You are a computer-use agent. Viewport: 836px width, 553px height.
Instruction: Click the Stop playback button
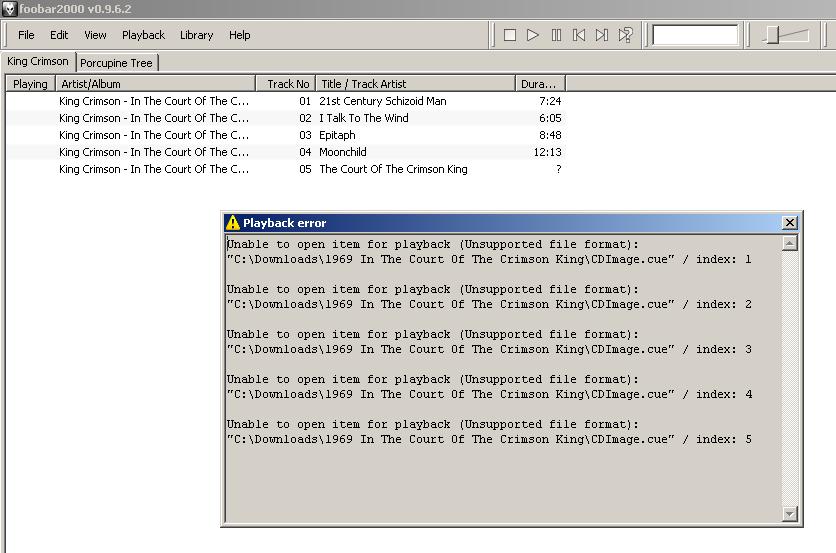click(510, 35)
